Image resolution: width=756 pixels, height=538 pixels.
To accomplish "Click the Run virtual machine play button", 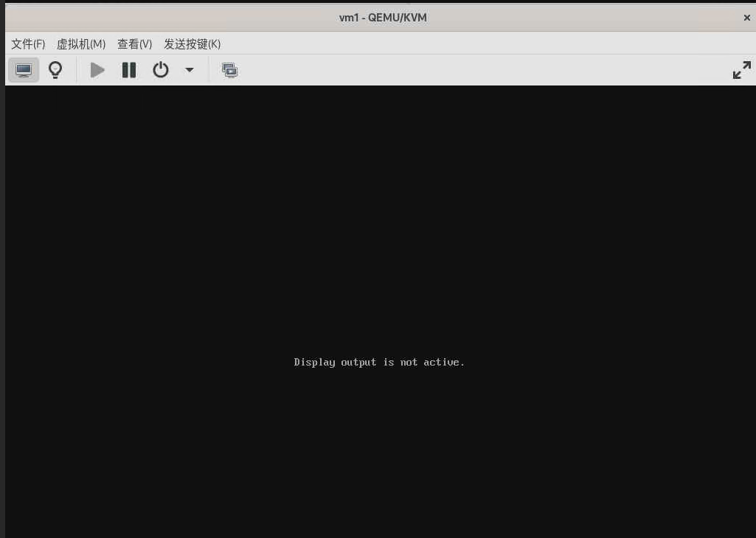I will pos(97,70).
